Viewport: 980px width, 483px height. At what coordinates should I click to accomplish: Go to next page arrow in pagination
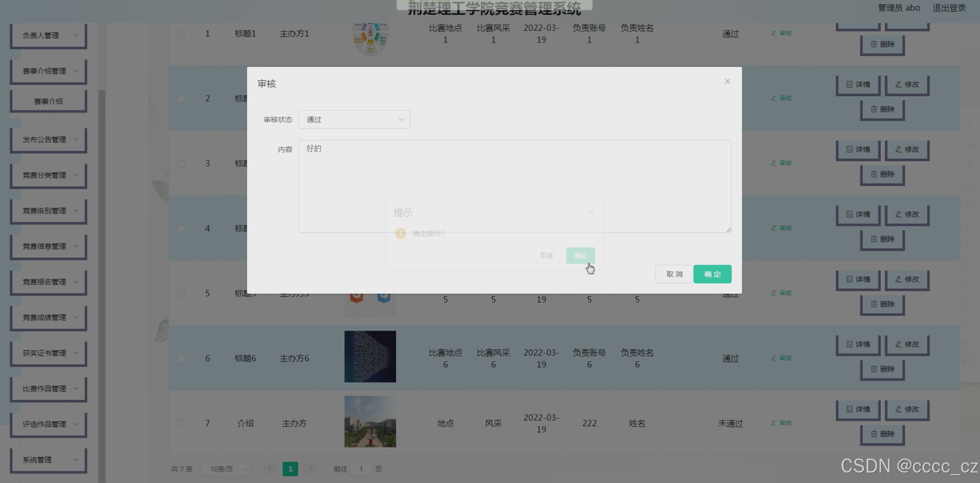[x=311, y=469]
